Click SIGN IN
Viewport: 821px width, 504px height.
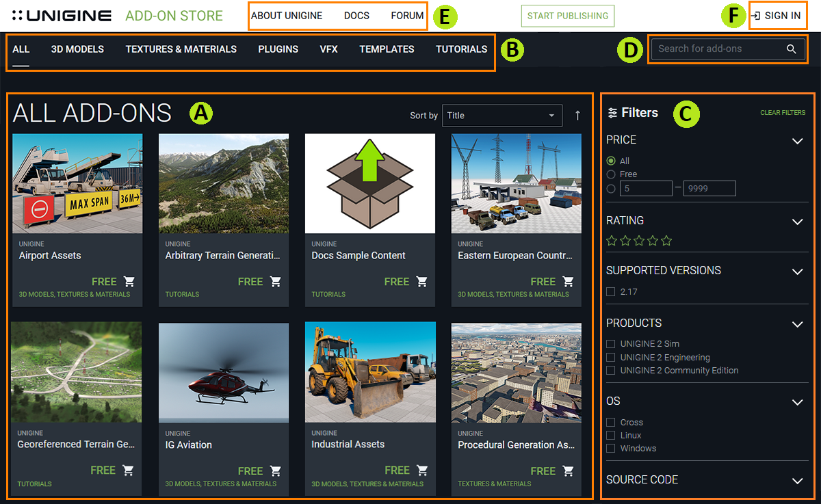776,16
